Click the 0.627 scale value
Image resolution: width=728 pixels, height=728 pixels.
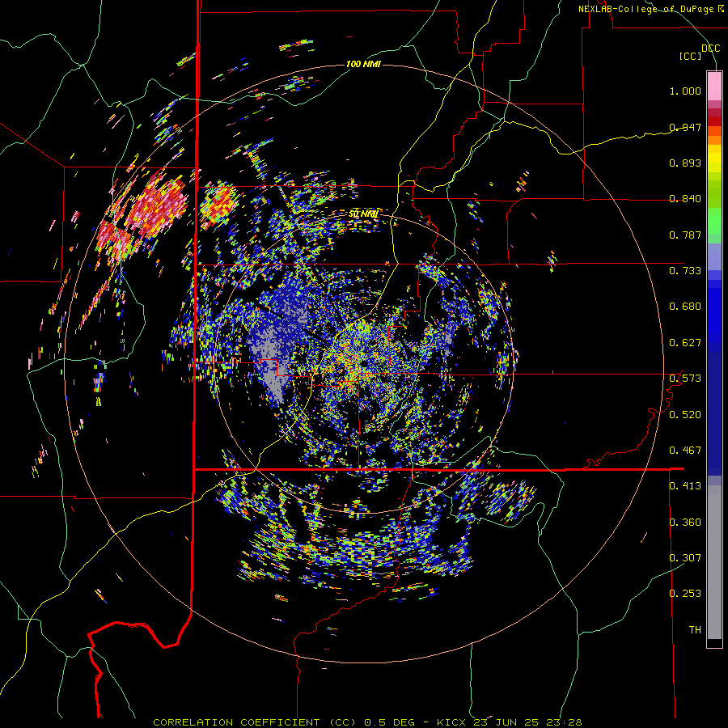click(685, 343)
